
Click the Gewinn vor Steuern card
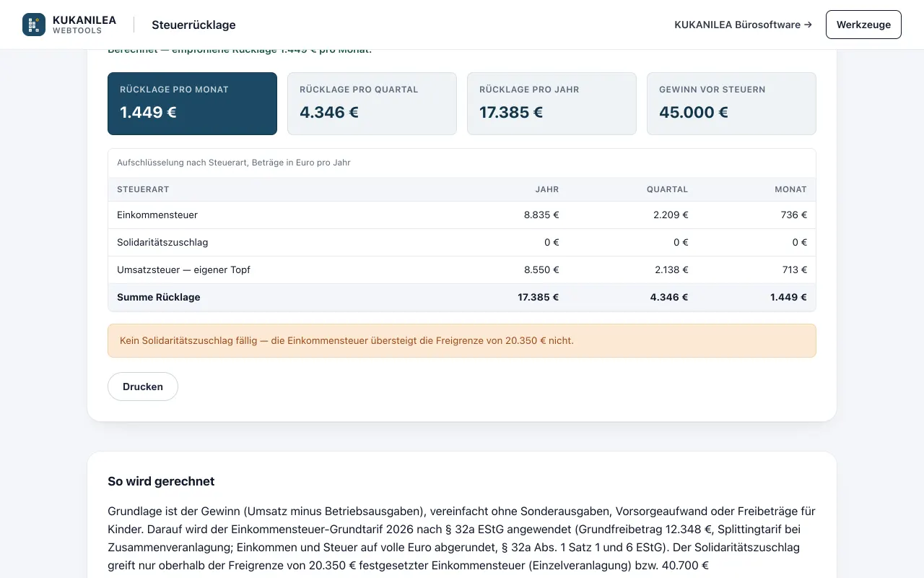tap(731, 103)
